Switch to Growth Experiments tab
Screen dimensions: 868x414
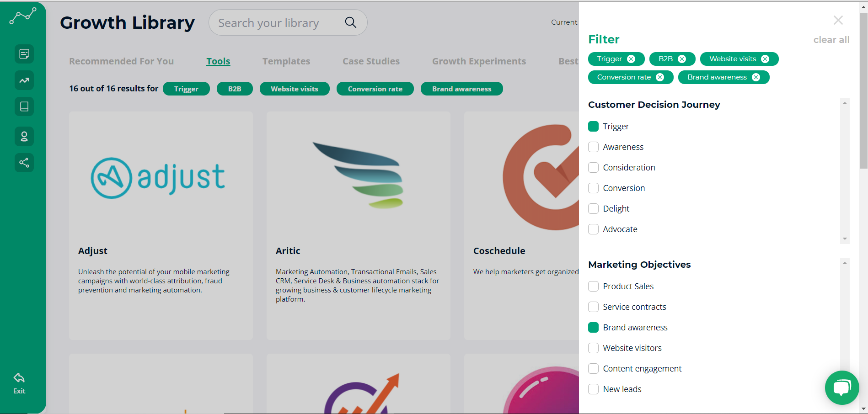[x=479, y=61]
